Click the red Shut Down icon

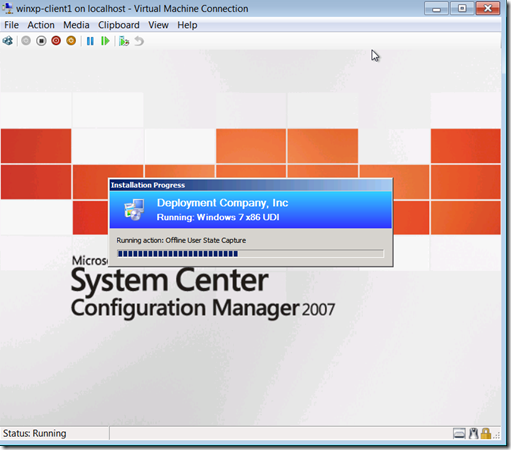click(56, 41)
